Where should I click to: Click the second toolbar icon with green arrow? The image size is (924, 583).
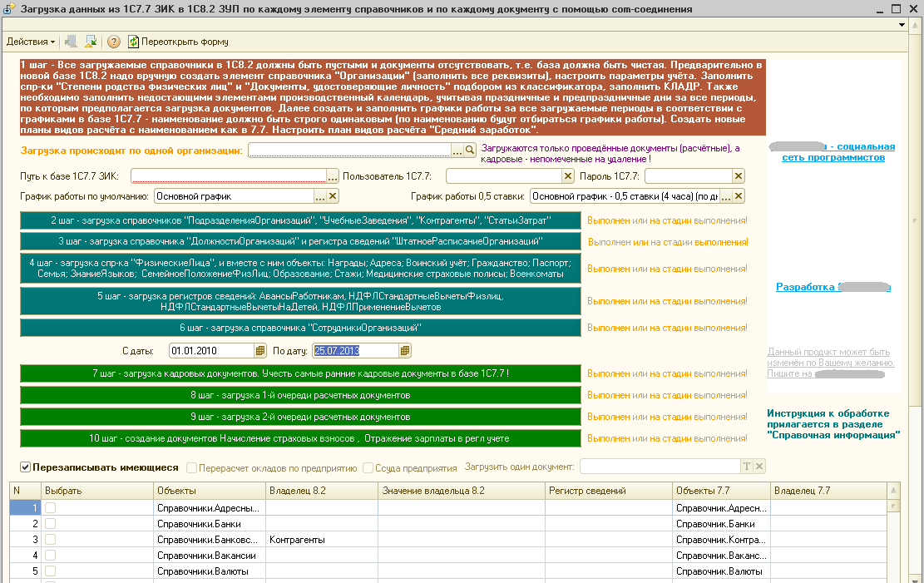[90, 42]
